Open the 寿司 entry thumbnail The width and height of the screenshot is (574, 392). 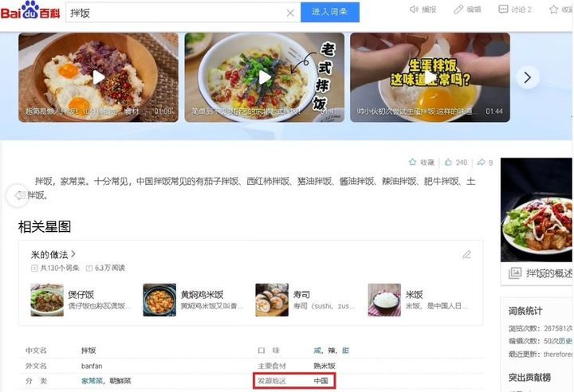(272, 300)
